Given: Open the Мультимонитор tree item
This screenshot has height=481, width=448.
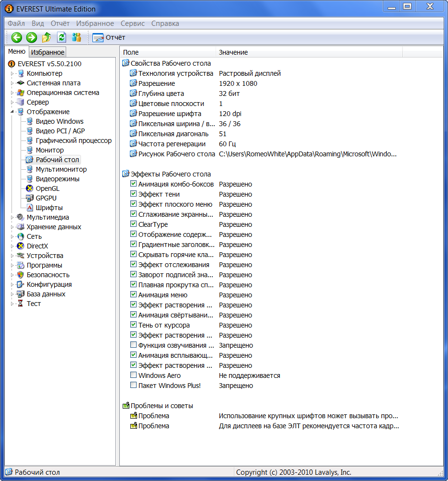Looking at the screenshot, I should point(61,169).
